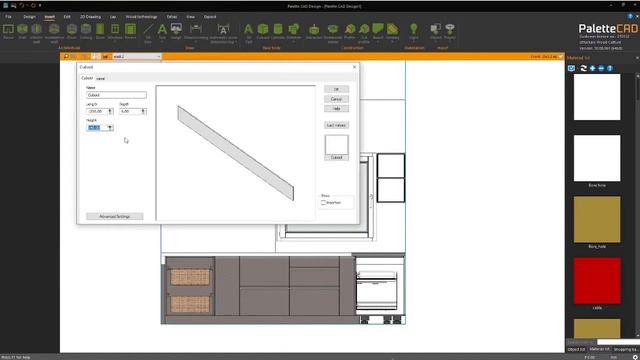This screenshot has width=640, height=360.
Task: Open the Export ribbon tab
Action: tap(210, 17)
